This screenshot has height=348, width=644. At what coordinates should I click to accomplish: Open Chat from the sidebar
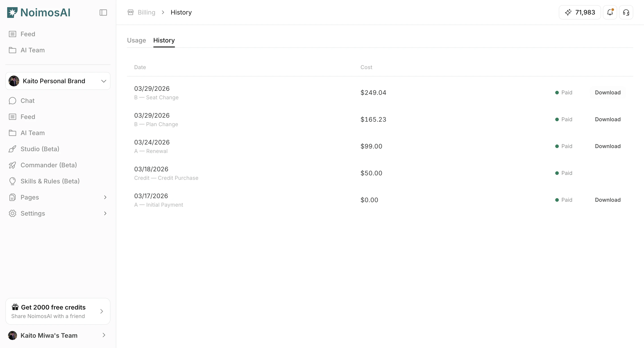pos(27,100)
